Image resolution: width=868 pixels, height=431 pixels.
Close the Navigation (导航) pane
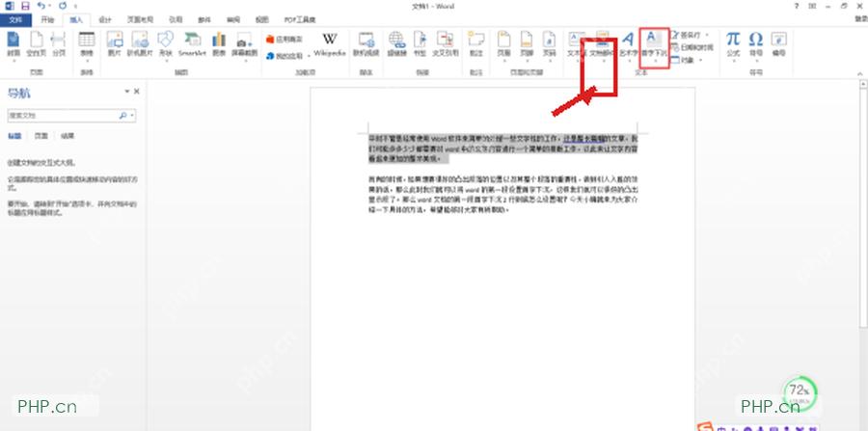point(137,92)
